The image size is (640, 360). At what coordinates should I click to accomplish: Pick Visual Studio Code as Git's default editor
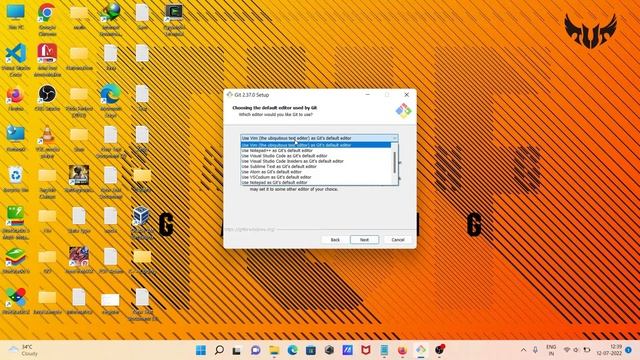[316, 156]
